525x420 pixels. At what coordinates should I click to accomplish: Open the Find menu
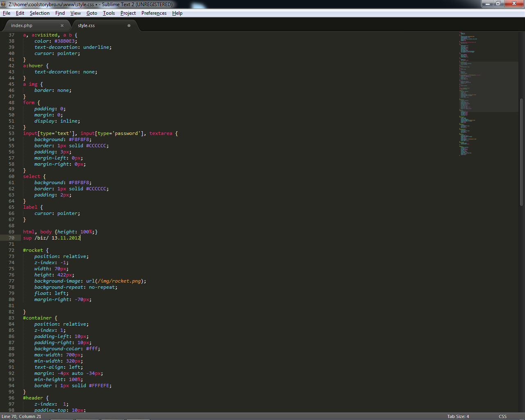(60, 13)
